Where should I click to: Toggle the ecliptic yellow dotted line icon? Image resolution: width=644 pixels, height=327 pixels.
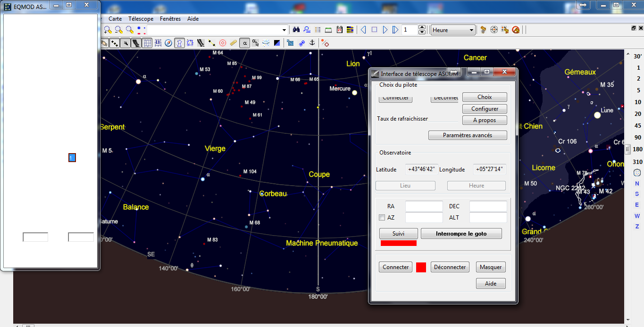[212, 43]
